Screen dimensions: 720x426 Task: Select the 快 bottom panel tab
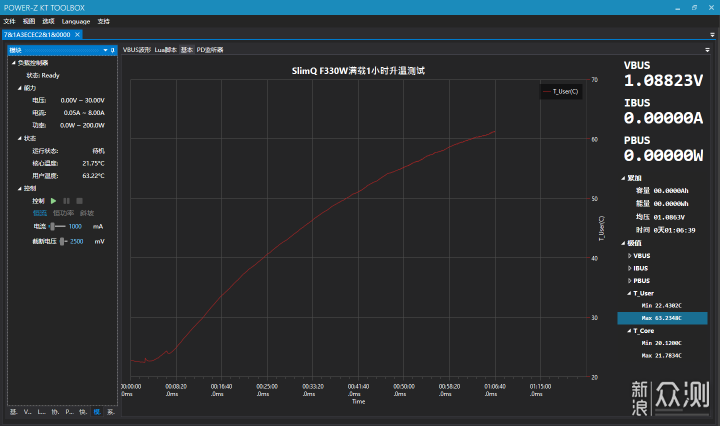(x=83, y=412)
